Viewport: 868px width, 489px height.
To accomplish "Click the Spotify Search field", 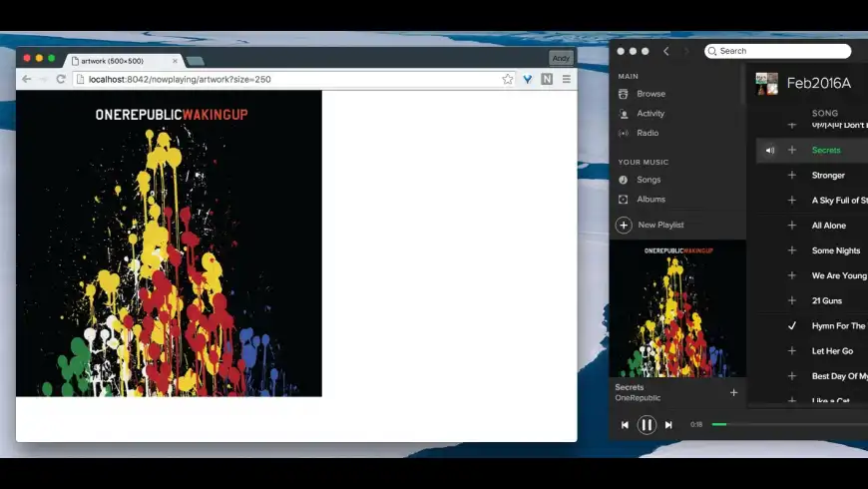I will pos(778,51).
